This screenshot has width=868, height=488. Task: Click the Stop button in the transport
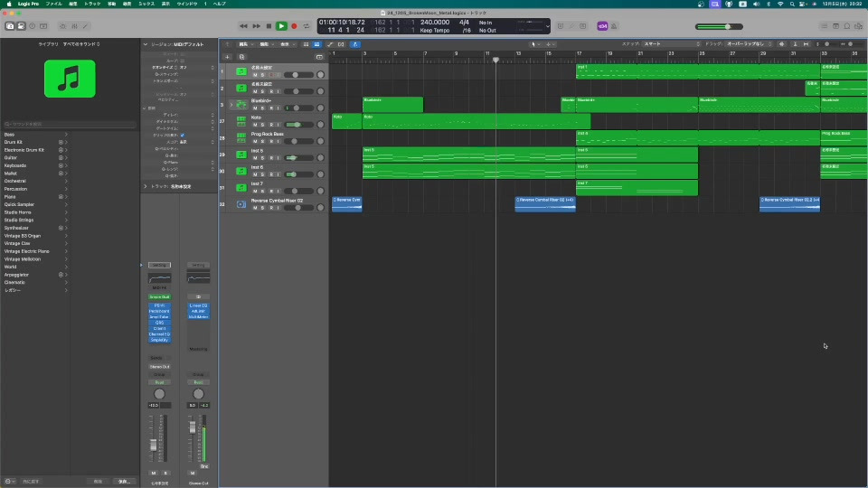pos(269,26)
